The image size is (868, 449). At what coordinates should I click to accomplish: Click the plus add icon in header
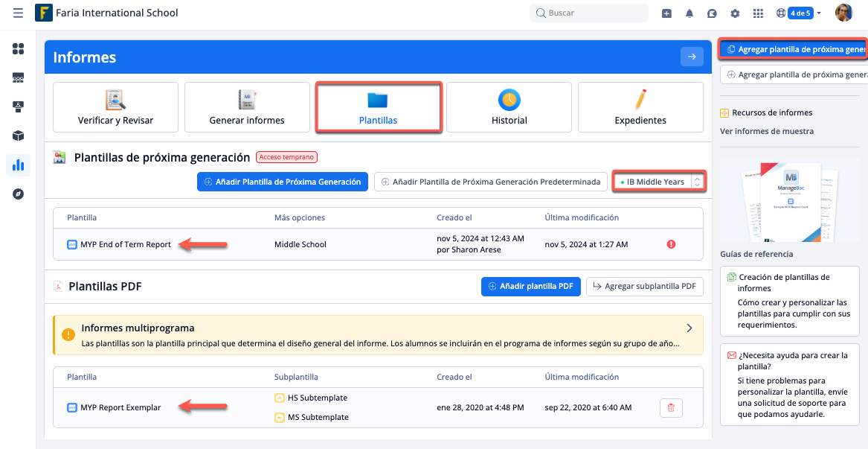[666, 13]
